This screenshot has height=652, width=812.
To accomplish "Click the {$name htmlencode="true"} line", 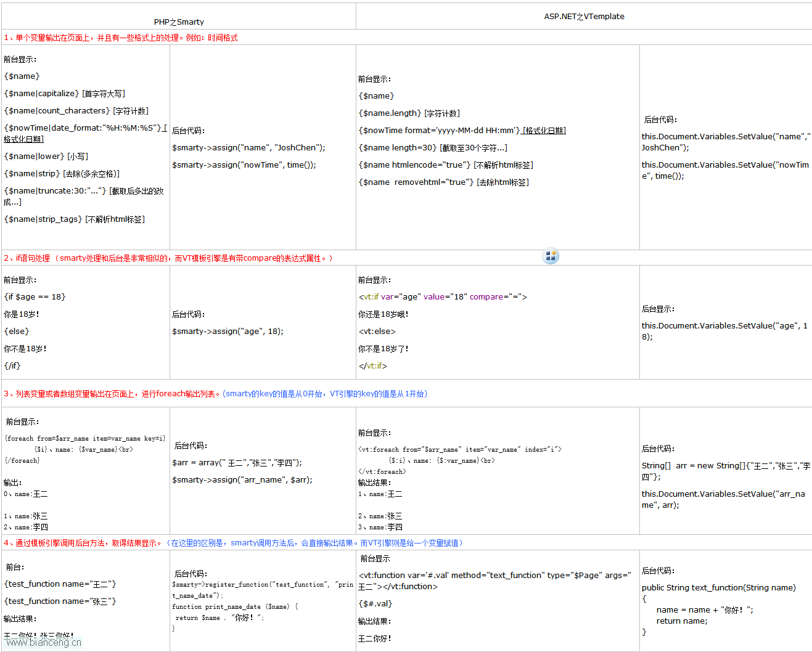I will tap(446, 165).
